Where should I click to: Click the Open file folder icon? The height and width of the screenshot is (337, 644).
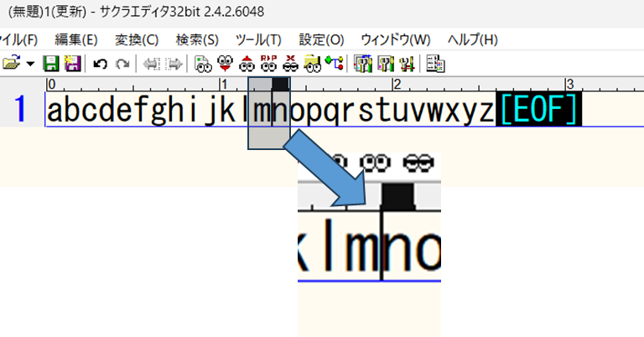pyautogui.click(x=11, y=63)
